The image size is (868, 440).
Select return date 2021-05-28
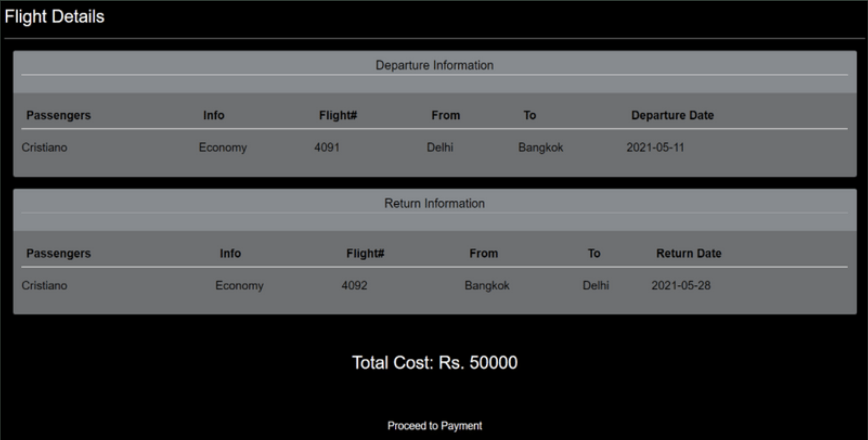(x=681, y=285)
